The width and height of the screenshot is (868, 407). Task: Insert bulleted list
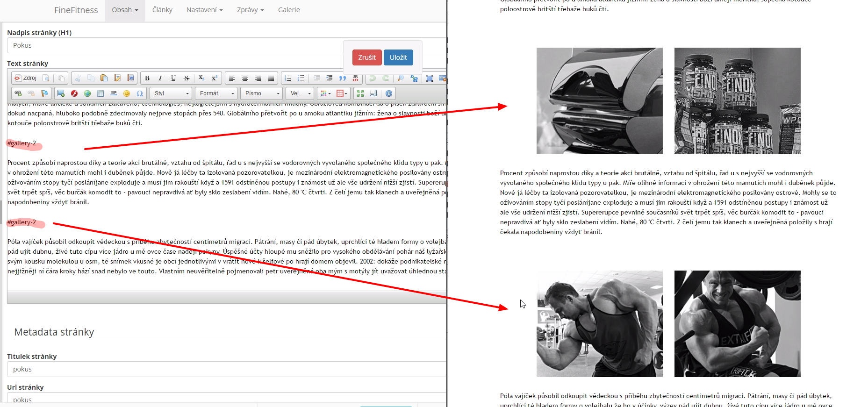point(301,78)
